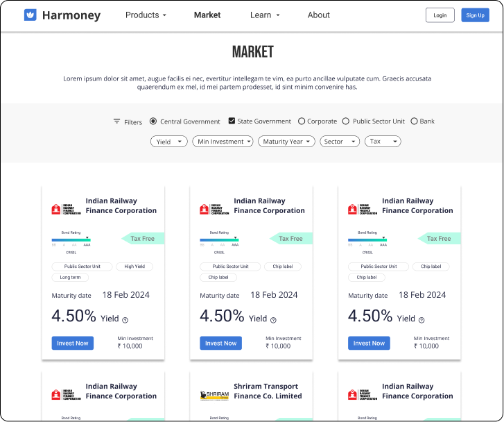504x422 pixels.
Task: Click Tax Free tag on second card
Action: pos(291,239)
